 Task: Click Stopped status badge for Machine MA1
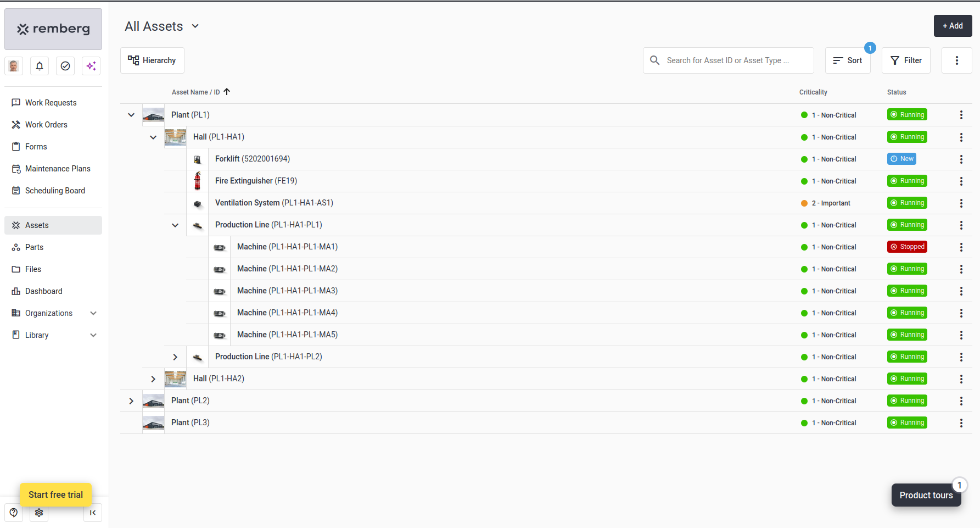click(x=907, y=247)
